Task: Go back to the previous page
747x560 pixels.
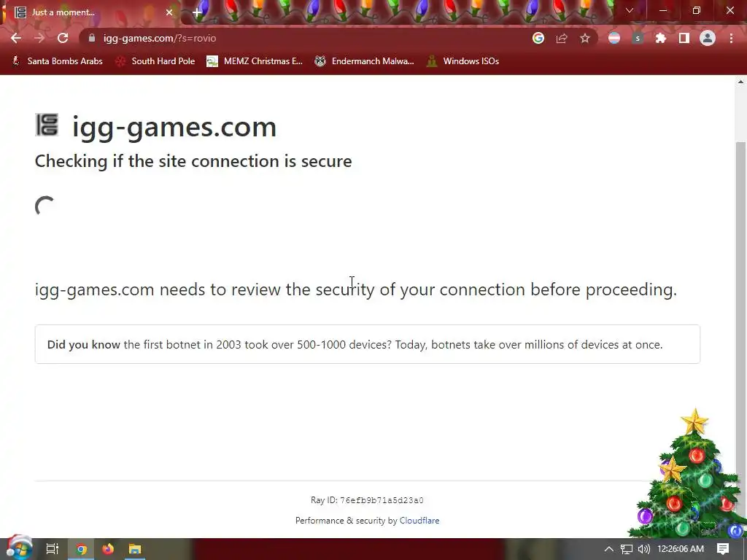Action: (x=16, y=38)
